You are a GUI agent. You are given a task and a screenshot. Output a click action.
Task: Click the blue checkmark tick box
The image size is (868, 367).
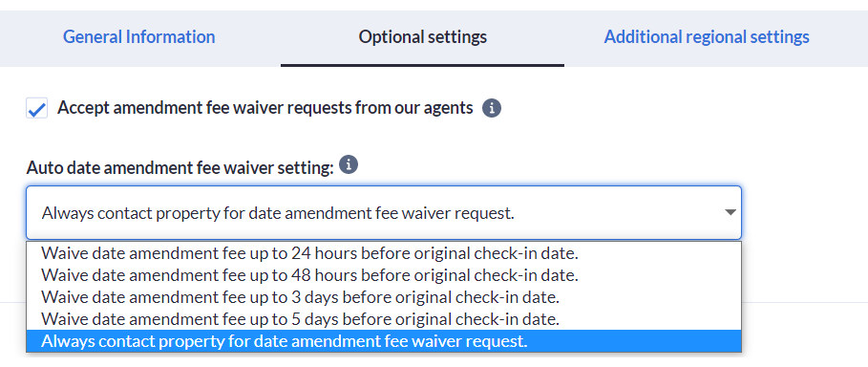(x=36, y=108)
